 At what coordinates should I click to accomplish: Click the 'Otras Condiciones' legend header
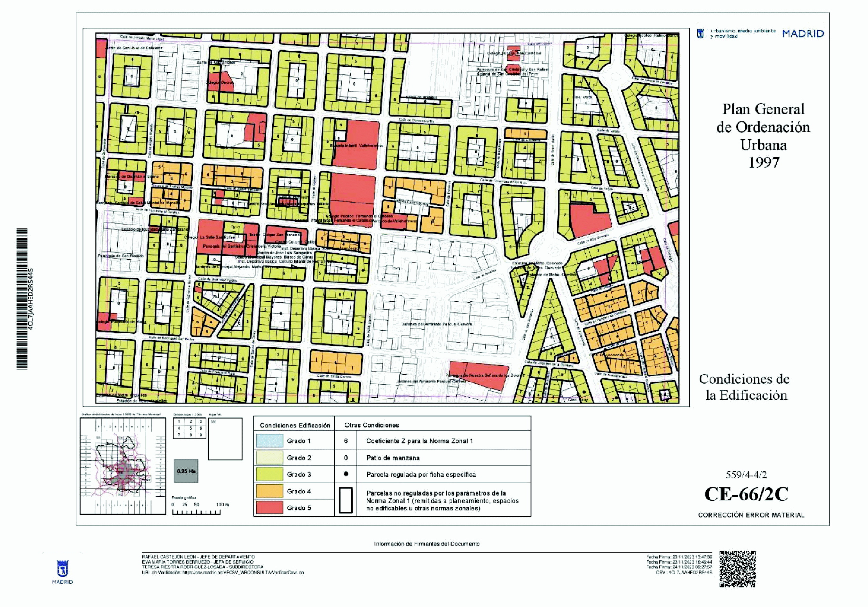click(371, 425)
